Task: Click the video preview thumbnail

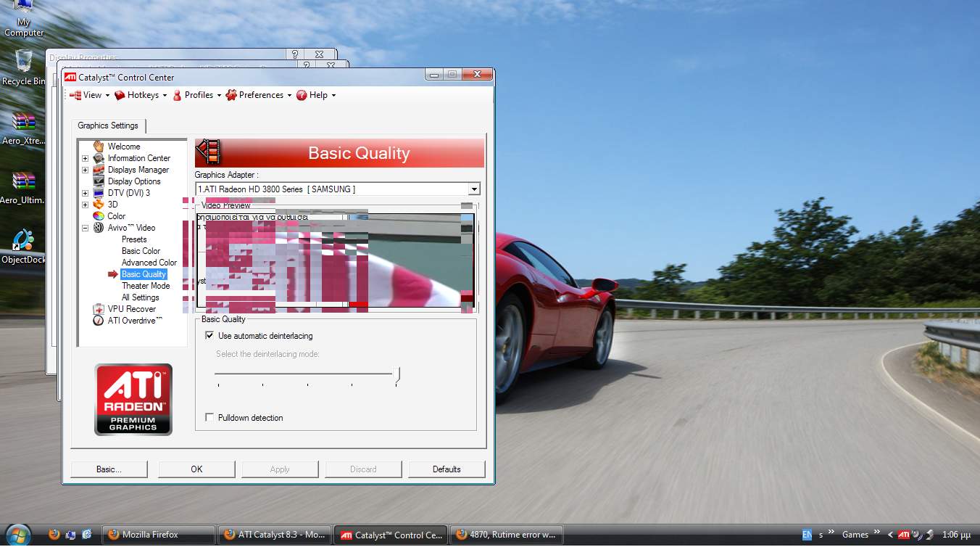Action: point(335,260)
